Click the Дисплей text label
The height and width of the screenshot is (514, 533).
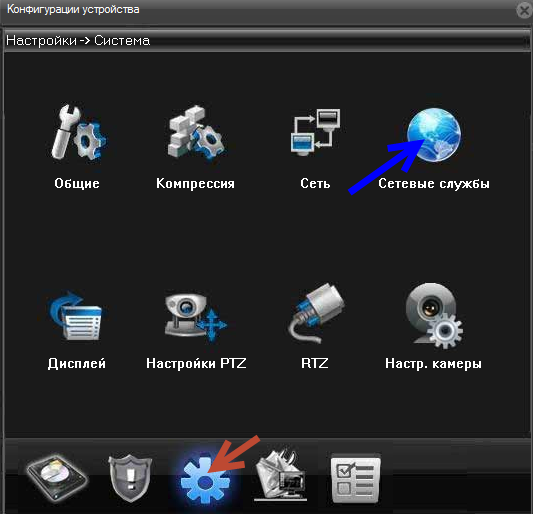[x=77, y=364]
